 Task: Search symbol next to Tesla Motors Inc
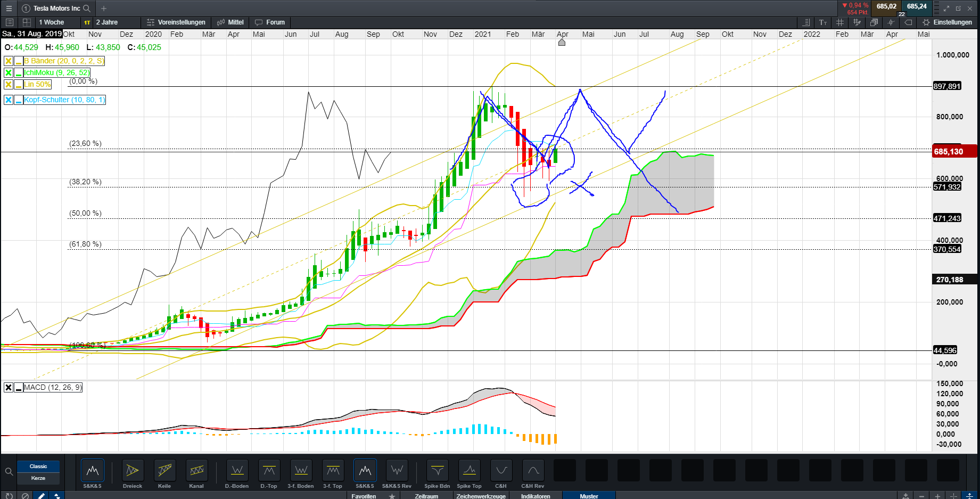click(x=87, y=9)
